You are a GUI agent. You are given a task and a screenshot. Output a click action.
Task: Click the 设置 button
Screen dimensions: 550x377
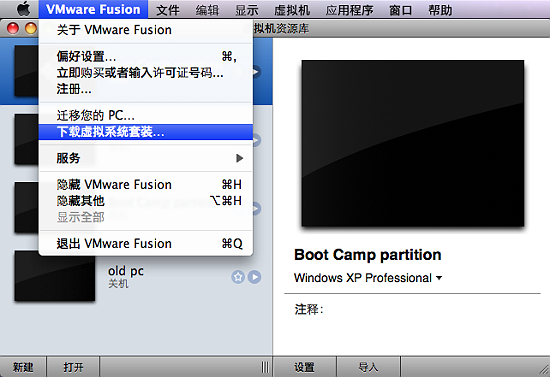304,367
